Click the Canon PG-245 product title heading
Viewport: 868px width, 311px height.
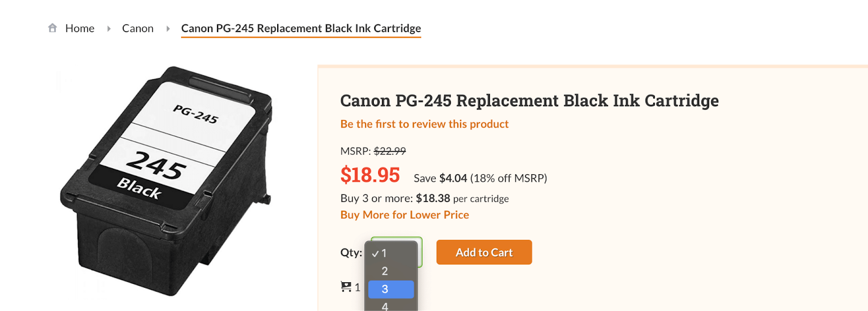[529, 100]
